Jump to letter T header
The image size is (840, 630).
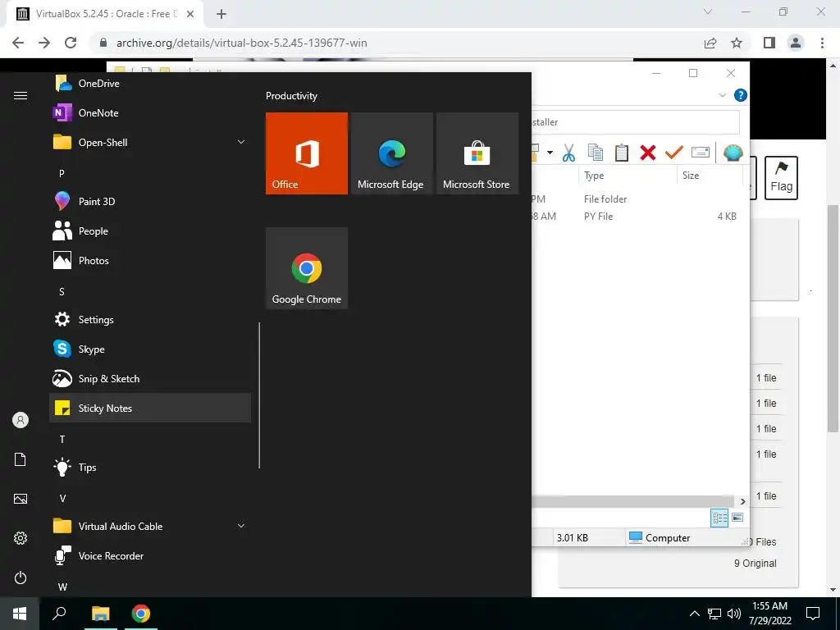62,440
